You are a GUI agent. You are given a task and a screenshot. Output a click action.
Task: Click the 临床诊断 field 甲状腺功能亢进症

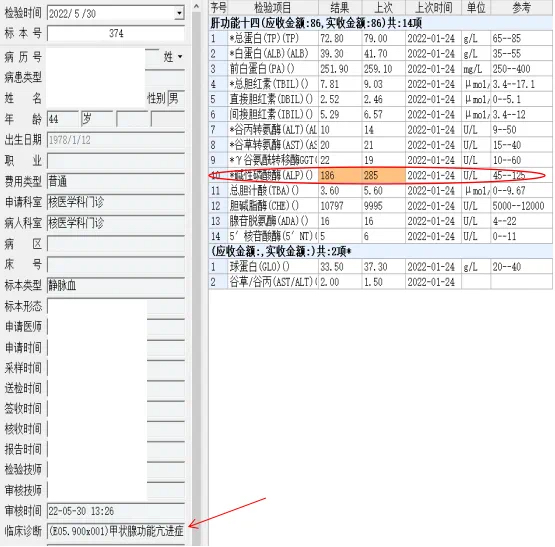coord(116,531)
